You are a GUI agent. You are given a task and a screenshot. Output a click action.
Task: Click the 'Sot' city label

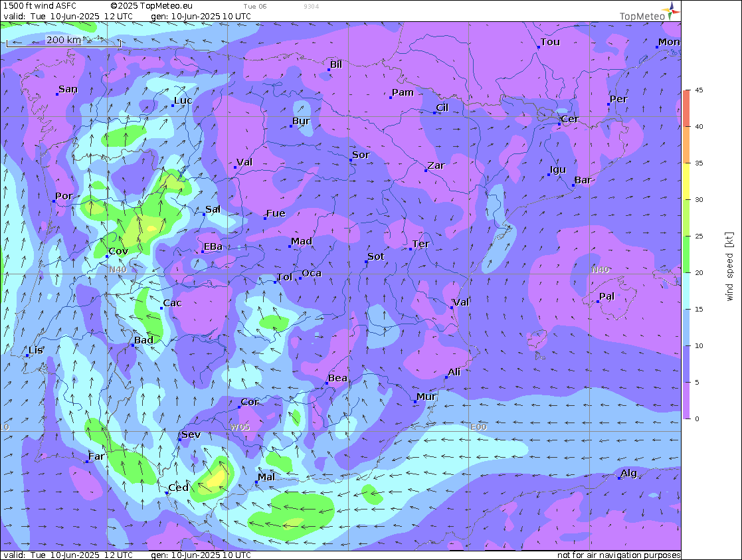point(376,256)
